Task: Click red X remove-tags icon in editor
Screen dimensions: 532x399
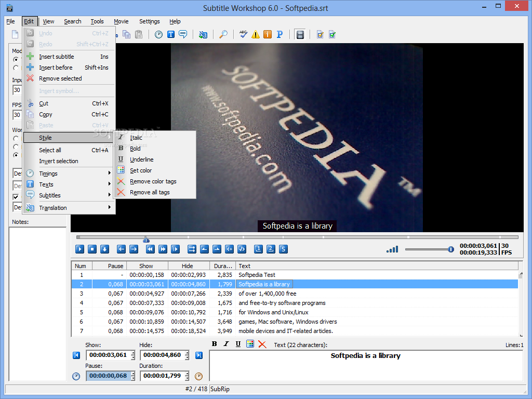Action: tap(262, 344)
